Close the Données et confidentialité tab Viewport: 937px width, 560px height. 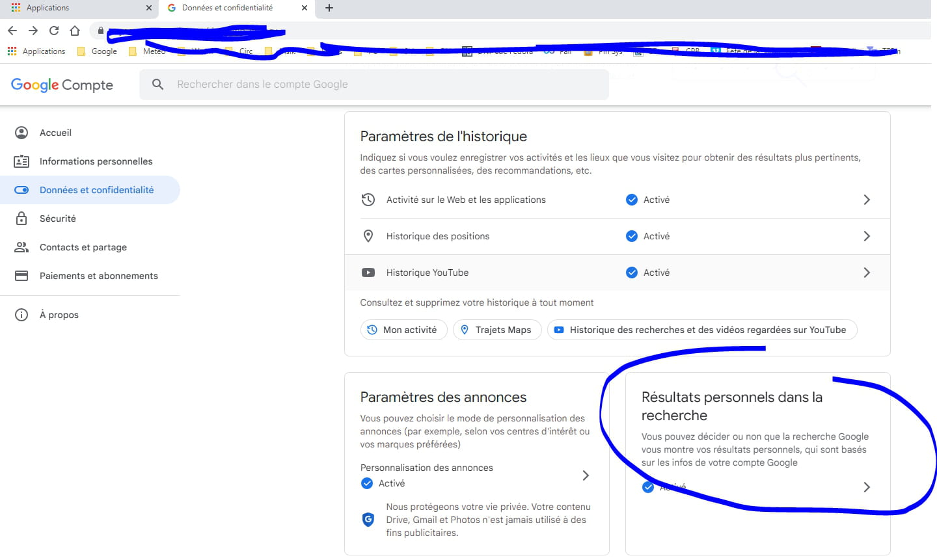point(304,8)
